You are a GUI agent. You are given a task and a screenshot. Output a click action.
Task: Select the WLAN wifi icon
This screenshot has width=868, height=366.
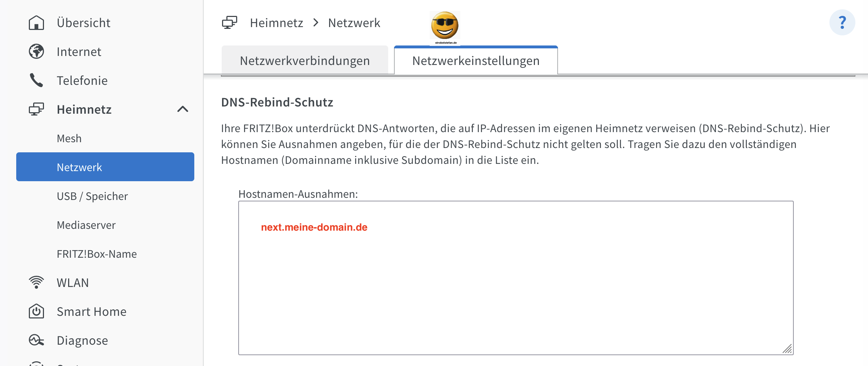[x=36, y=282]
